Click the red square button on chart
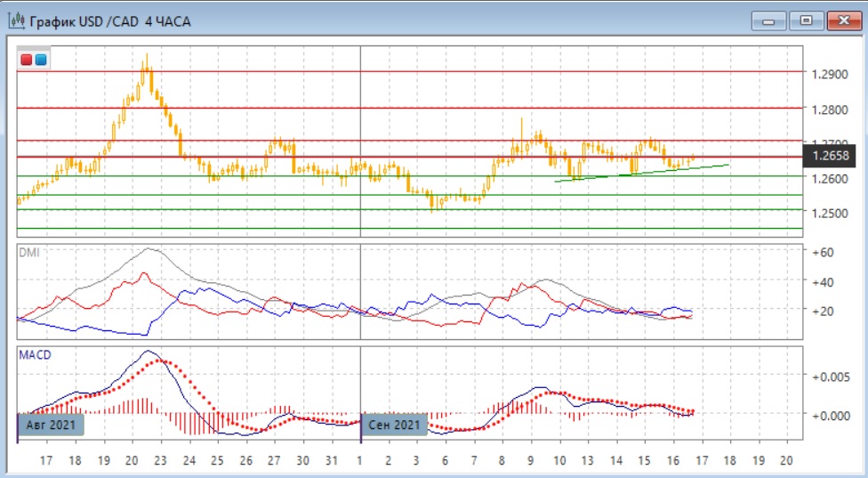Screen dimensions: 868x478 27,60
